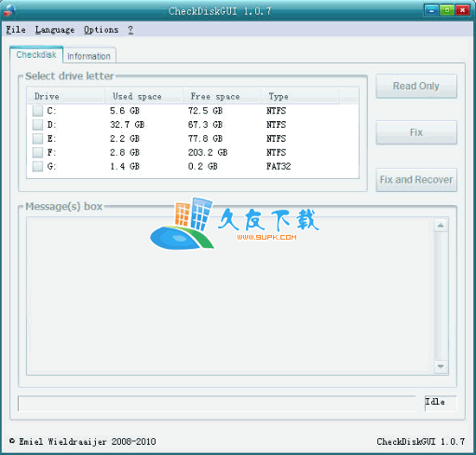The width and height of the screenshot is (476, 455).
Task: Click the Fix and Recover button
Action: [x=416, y=180]
